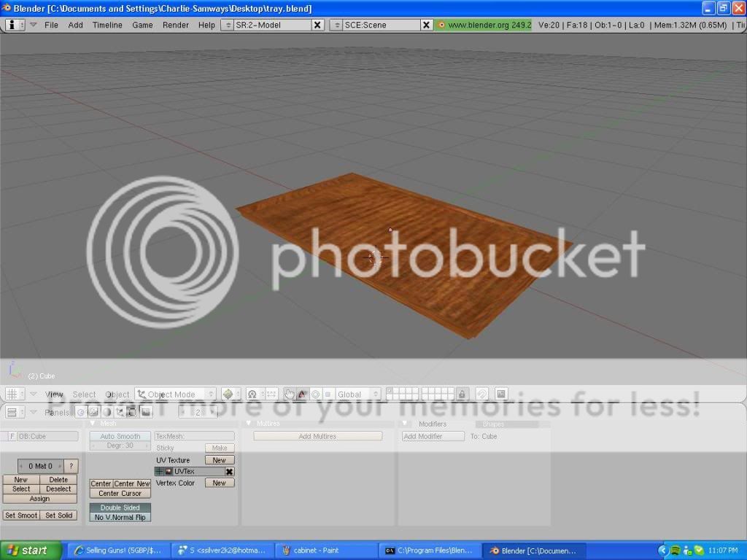Toggle the first layer button in layer grid

[390, 391]
